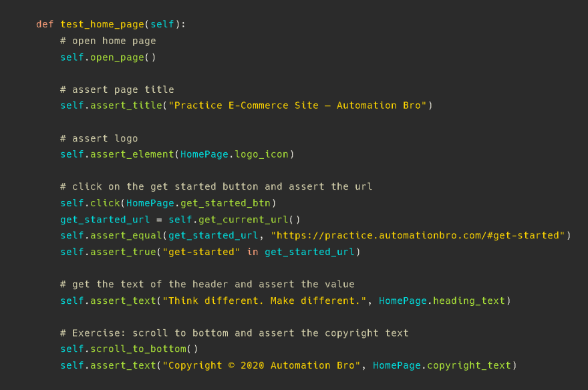588x390 pixels.
Task: Click the 'Copyright © 2020 Automation Bro' string
Action: pyautogui.click(x=261, y=365)
